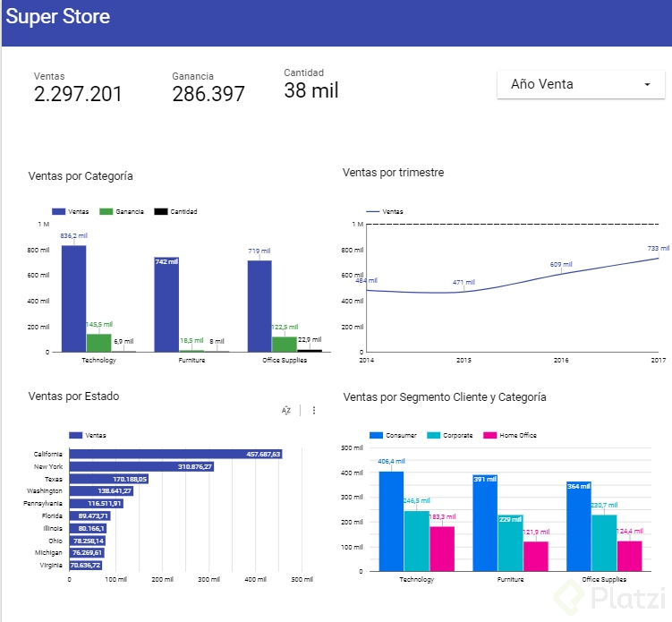Click the Office Supplies Consumer bar 364 mil
The image size is (672, 622).
579,526
